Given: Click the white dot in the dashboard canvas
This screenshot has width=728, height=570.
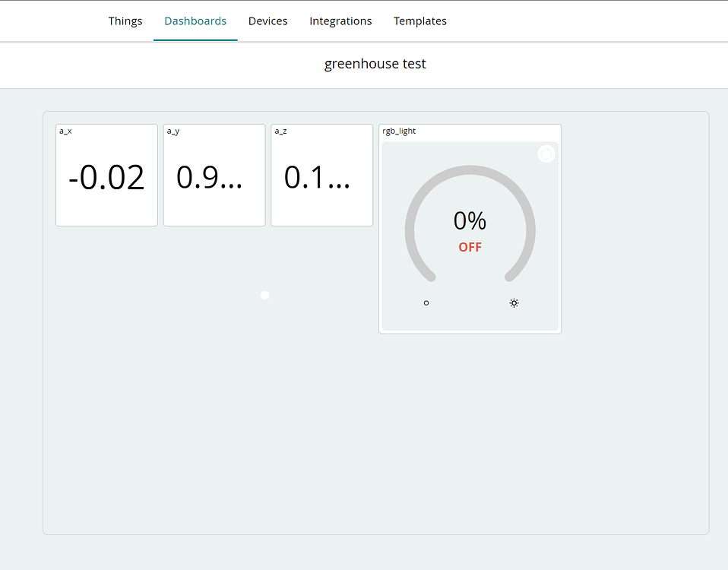Looking at the screenshot, I should tap(264, 295).
